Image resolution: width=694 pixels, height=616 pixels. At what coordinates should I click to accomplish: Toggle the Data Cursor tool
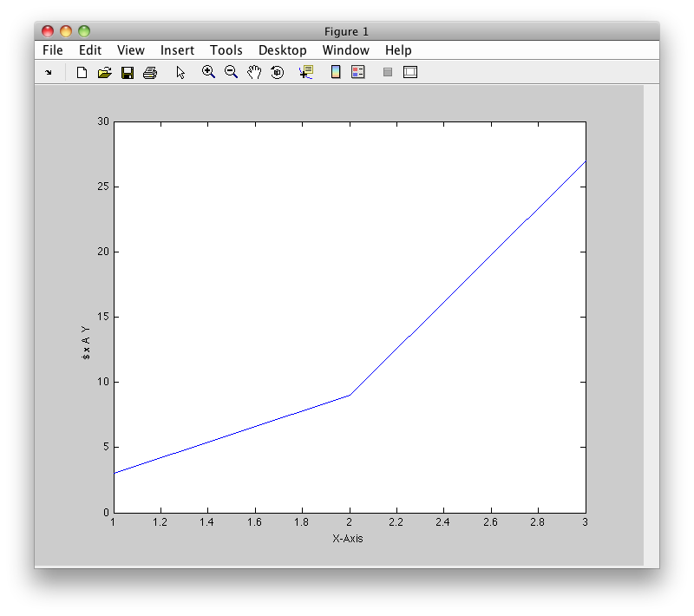tap(305, 73)
